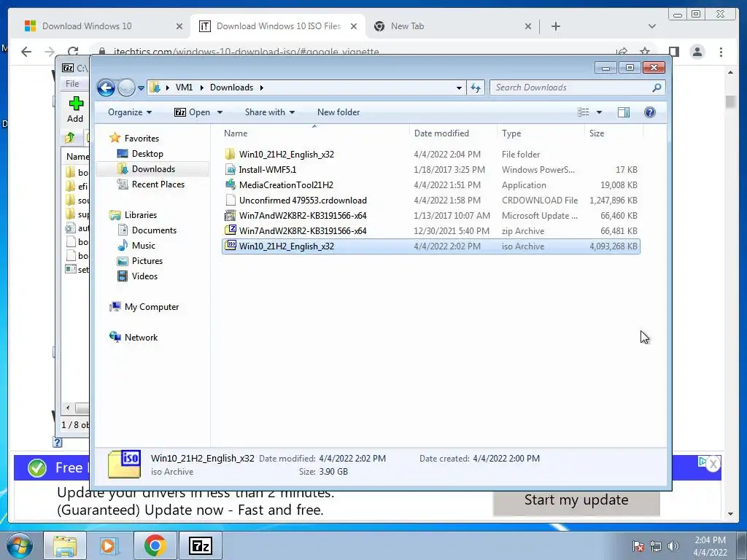Select the KB3191566 zip Archive icon
Viewport: 747px width, 560px height.
(230, 230)
